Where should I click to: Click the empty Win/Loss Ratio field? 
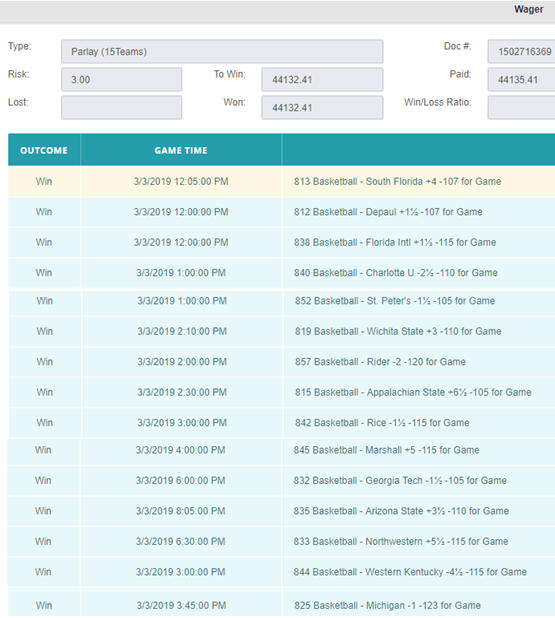(x=521, y=108)
